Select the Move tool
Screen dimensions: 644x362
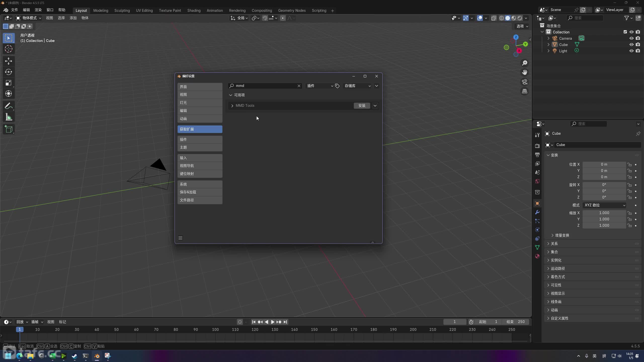[9, 61]
